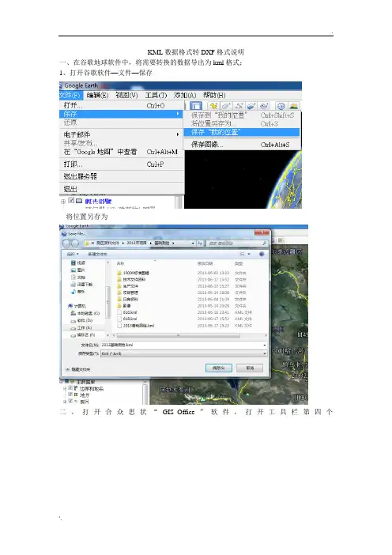Select 退出服务器 menu entry
392x555 pixels.
coord(122,176)
